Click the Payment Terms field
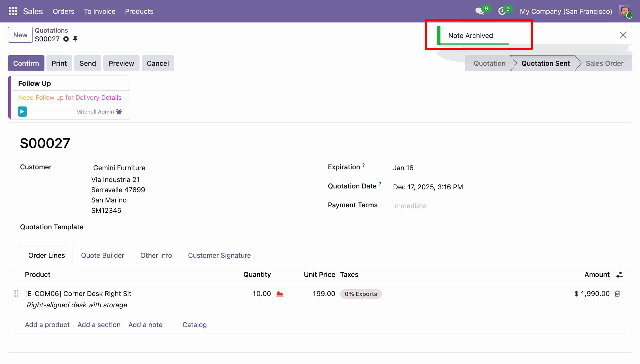 (x=409, y=206)
